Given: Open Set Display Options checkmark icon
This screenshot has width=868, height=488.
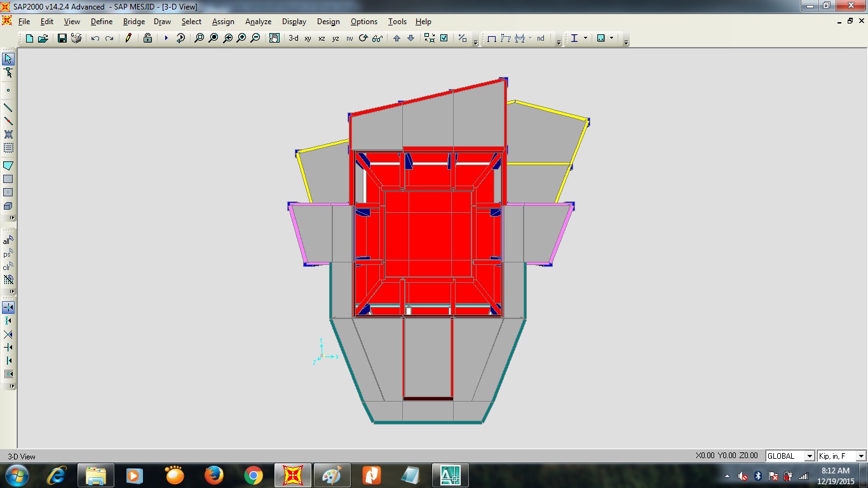Looking at the screenshot, I should pos(444,38).
